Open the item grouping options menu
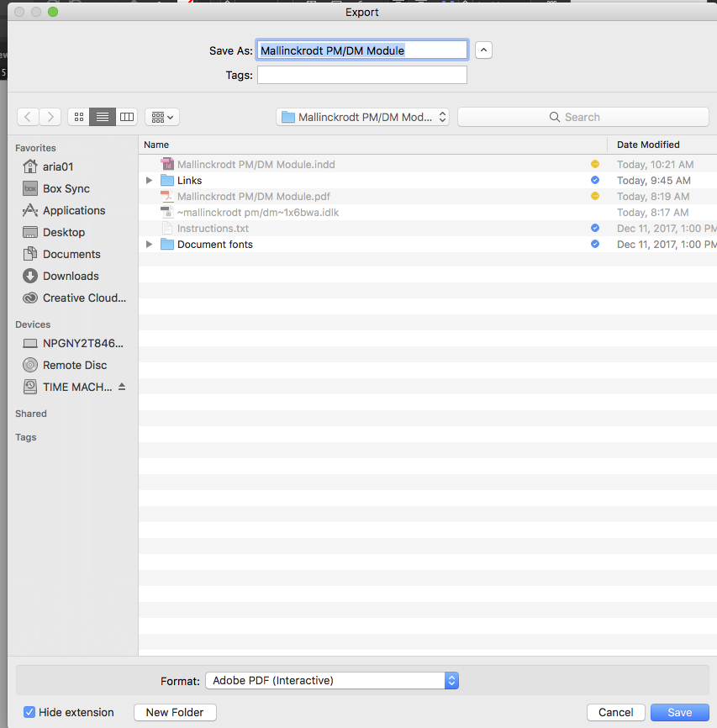Viewport: 717px width, 728px height. 162,117
